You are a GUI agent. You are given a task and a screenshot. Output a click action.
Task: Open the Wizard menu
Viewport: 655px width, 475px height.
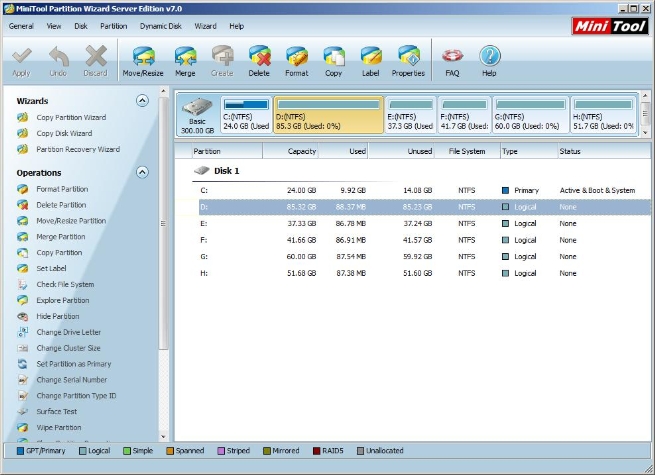tap(206, 26)
